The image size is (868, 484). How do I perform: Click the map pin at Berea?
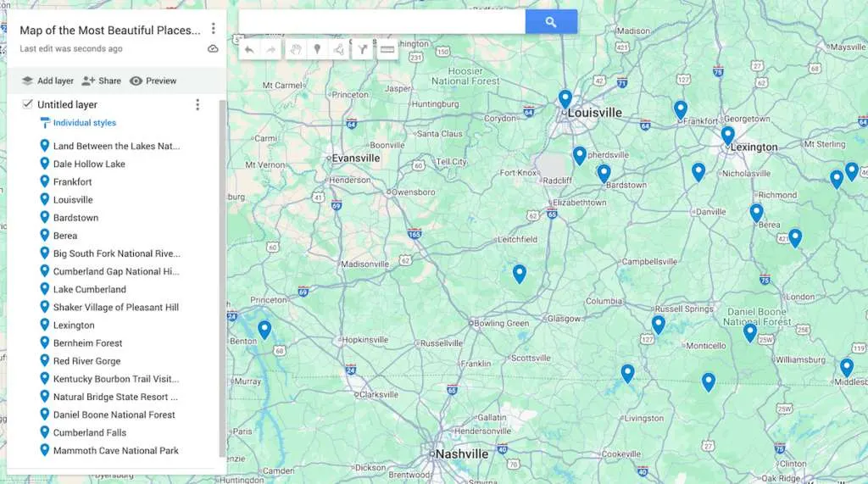tap(756, 213)
